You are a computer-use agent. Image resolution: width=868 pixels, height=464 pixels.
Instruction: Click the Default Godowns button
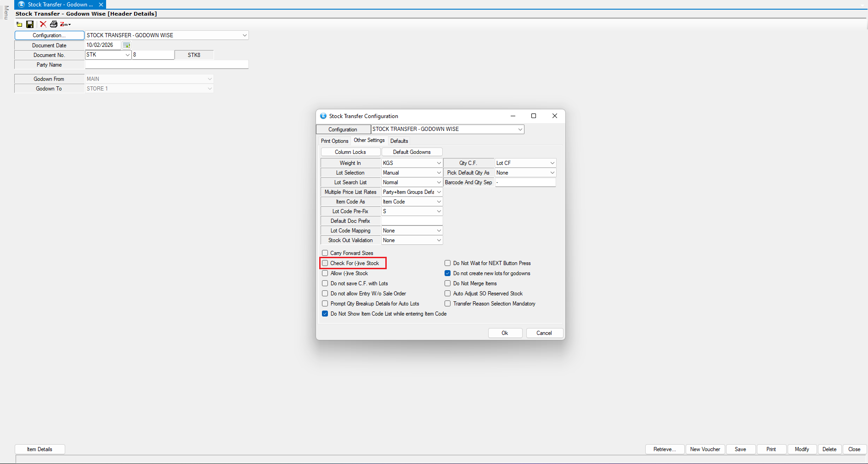point(411,152)
